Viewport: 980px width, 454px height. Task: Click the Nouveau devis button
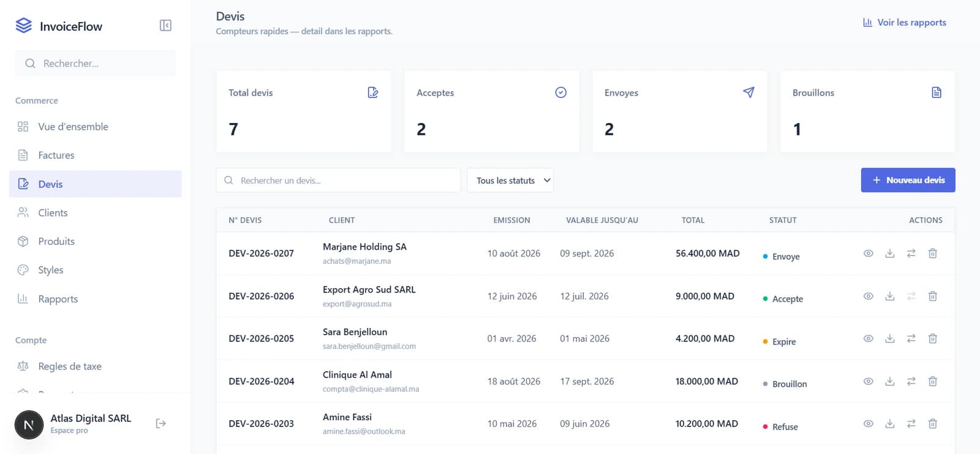pyautogui.click(x=908, y=180)
